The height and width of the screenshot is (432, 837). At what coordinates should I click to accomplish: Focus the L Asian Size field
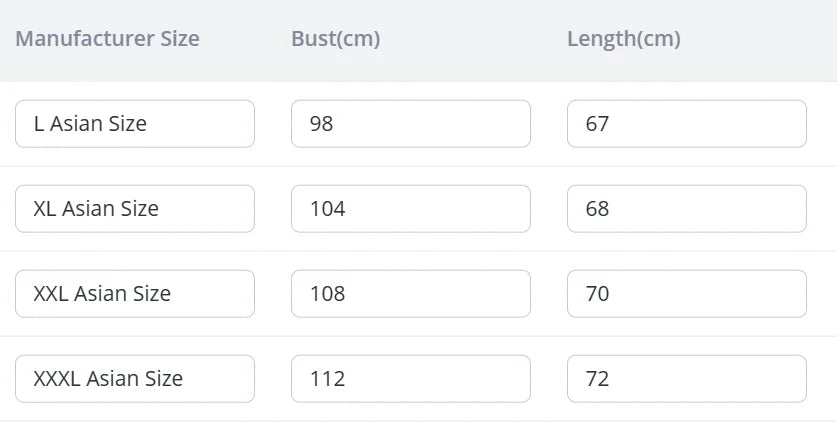pos(135,124)
